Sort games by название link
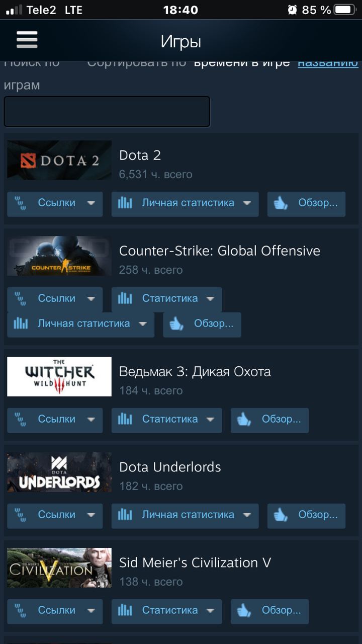Screen dimensions: 362x644 point(328,62)
